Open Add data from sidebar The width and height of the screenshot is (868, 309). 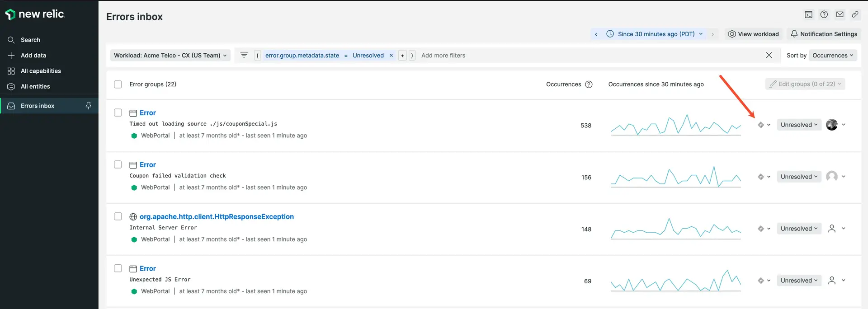coord(33,56)
